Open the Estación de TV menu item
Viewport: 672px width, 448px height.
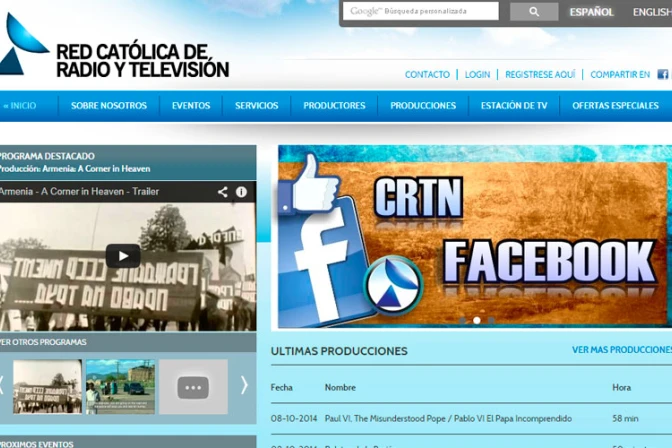514,106
